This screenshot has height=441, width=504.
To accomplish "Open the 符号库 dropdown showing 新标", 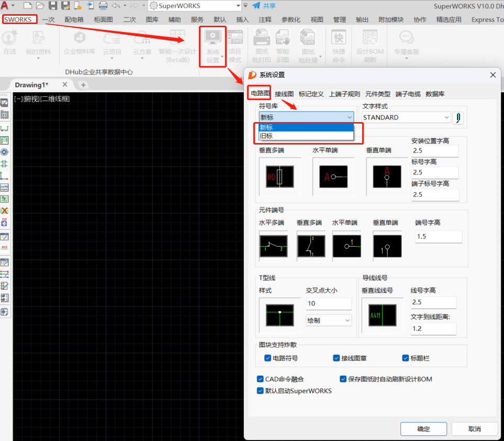I will coord(306,117).
